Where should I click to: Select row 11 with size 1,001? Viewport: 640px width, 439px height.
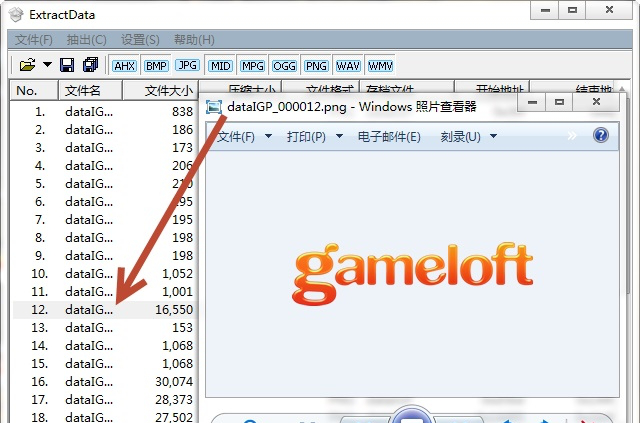[104, 291]
